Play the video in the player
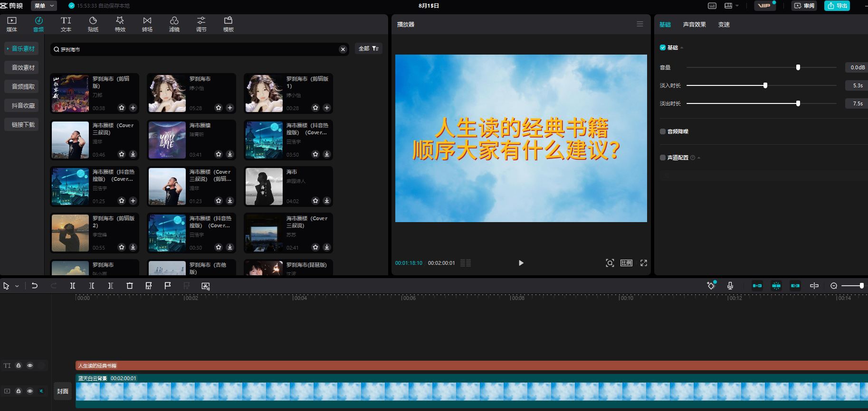 tap(521, 263)
